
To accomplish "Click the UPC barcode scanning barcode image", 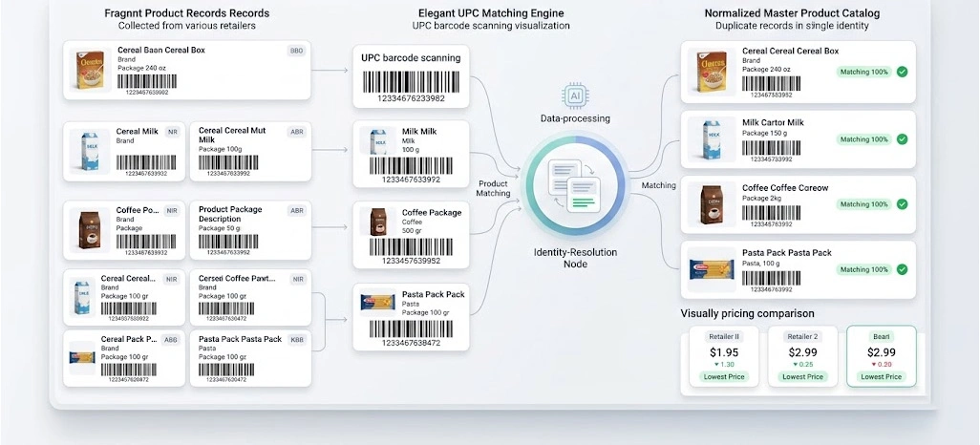I will tap(412, 82).
